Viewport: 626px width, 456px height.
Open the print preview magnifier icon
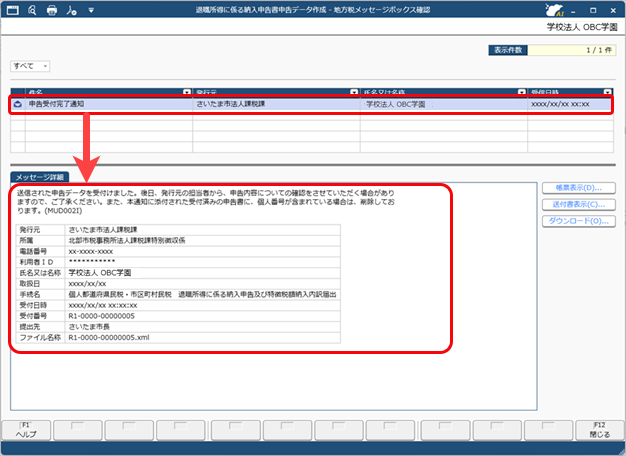click(x=32, y=10)
